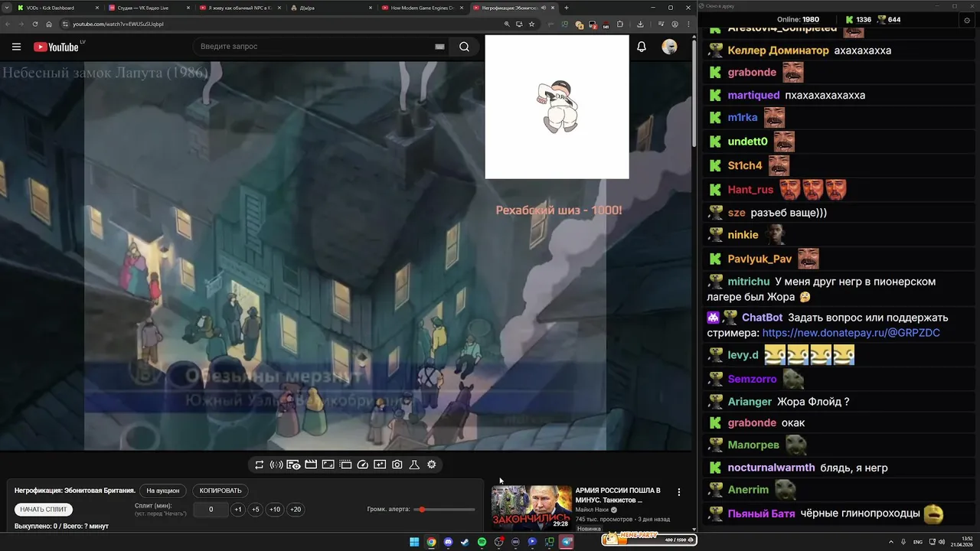Click the picture frame icon in toolbar
The width and height of the screenshot is (980, 551).
328,465
